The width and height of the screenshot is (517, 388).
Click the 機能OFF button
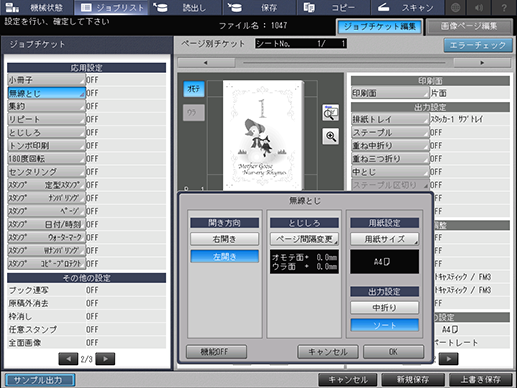(217, 352)
